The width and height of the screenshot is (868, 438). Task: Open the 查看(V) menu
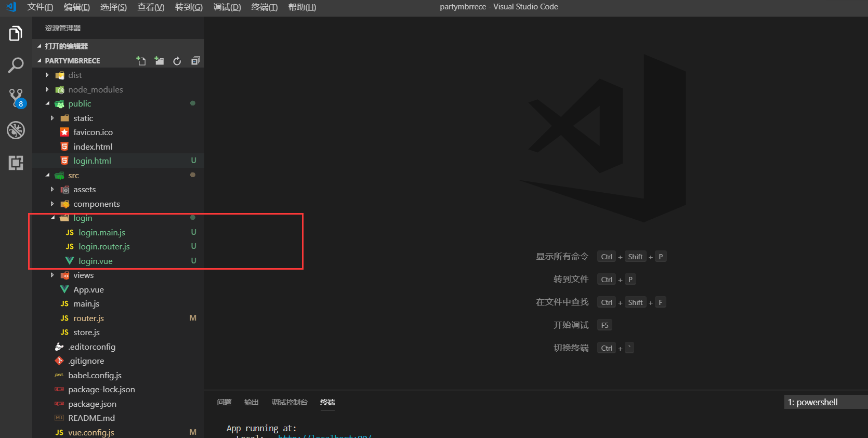pos(151,7)
